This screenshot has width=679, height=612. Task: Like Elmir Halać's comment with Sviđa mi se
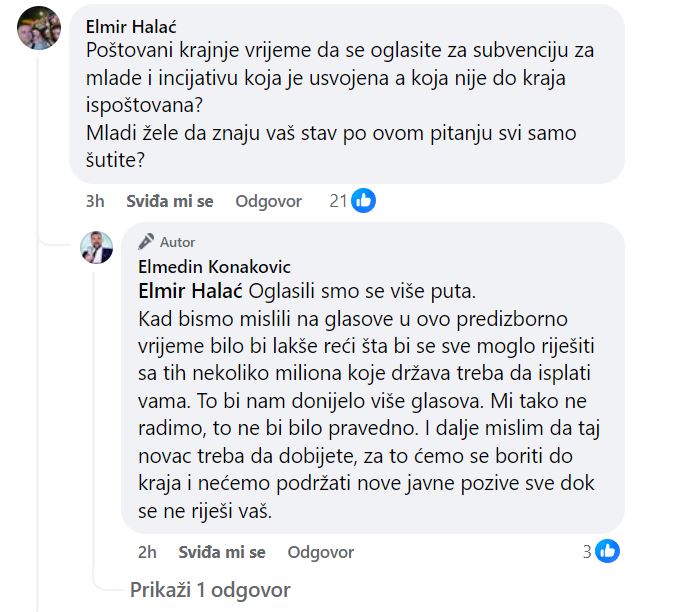[x=170, y=201]
